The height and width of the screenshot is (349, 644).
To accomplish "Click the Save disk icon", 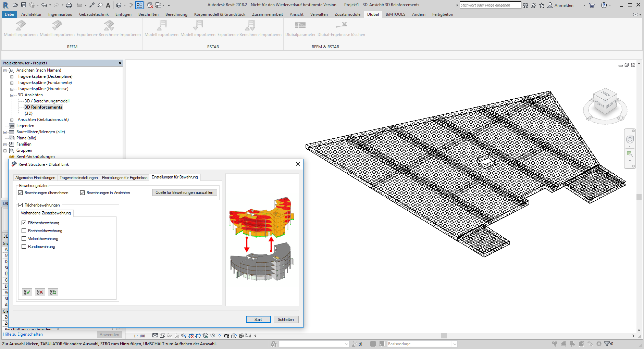I will coord(24,5).
